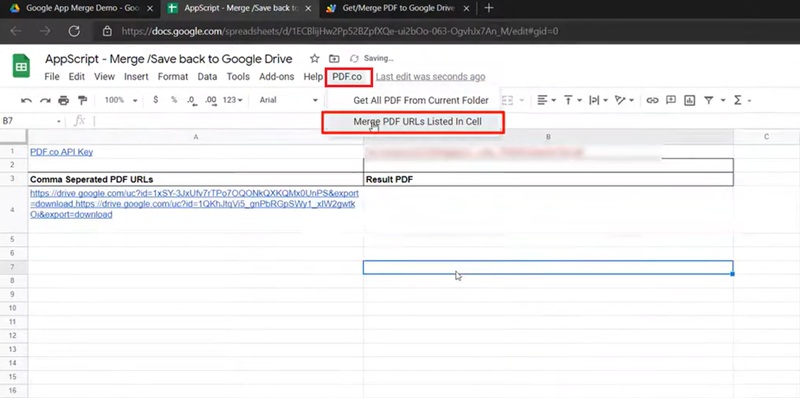Screen dimensions: 800x398
Task: Open the zoom 100% dropdown
Action: [x=121, y=101]
